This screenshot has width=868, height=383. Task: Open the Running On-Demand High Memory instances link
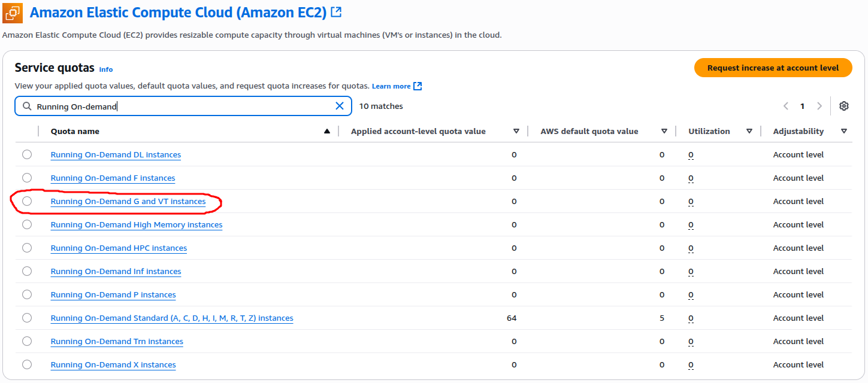click(137, 225)
